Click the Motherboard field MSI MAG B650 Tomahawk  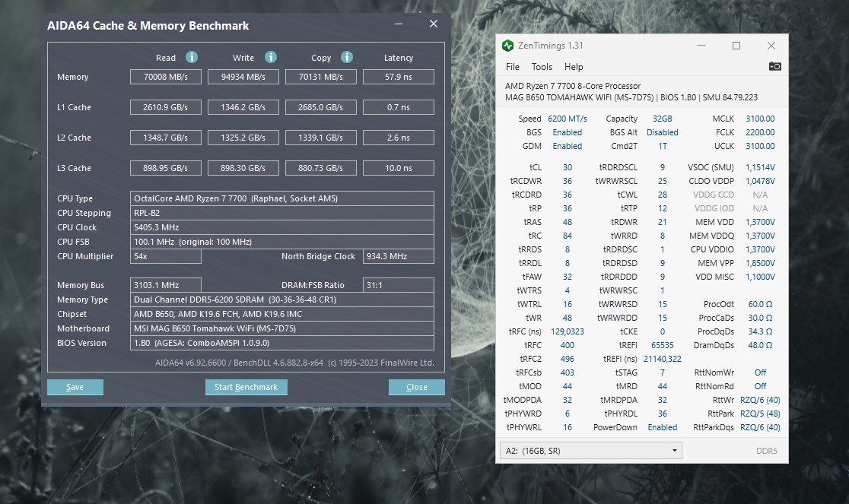282,328
